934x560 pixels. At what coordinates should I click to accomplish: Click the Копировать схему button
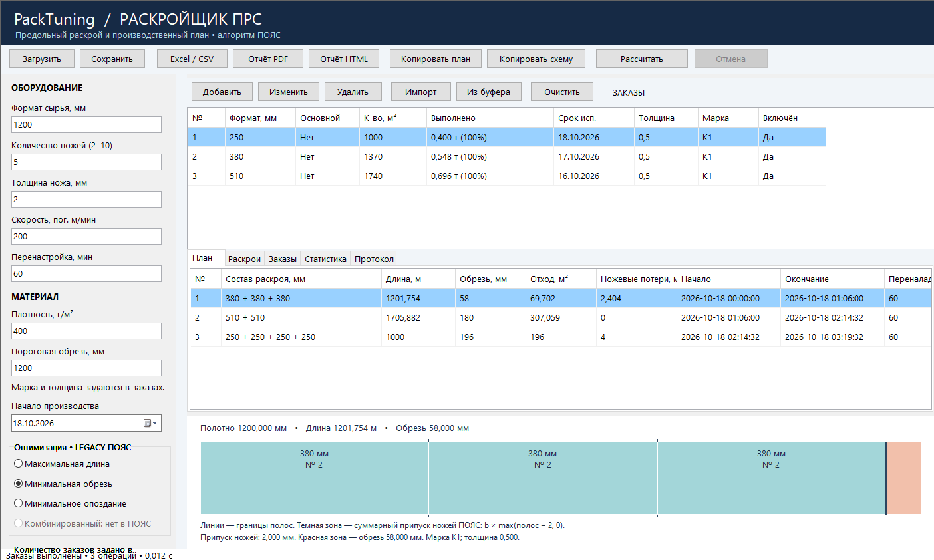tap(536, 59)
